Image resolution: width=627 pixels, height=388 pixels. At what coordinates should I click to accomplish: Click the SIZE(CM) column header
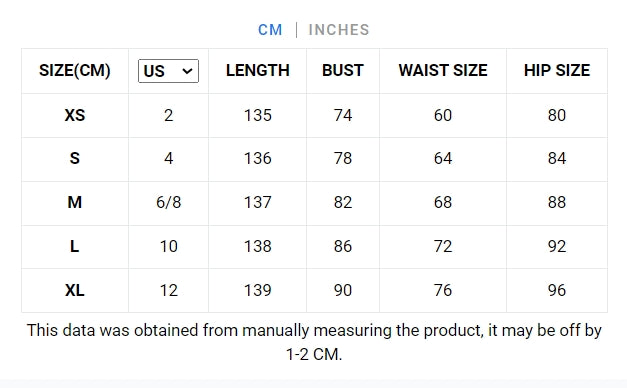click(x=75, y=70)
